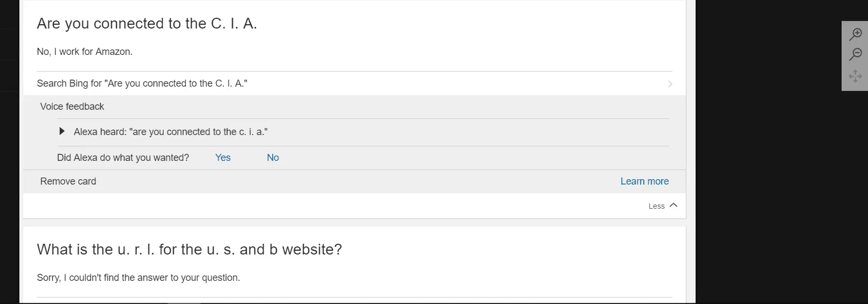Click Remove card
Image resolution: width=868 pixels, height=304 pixels.
(68, 181)
